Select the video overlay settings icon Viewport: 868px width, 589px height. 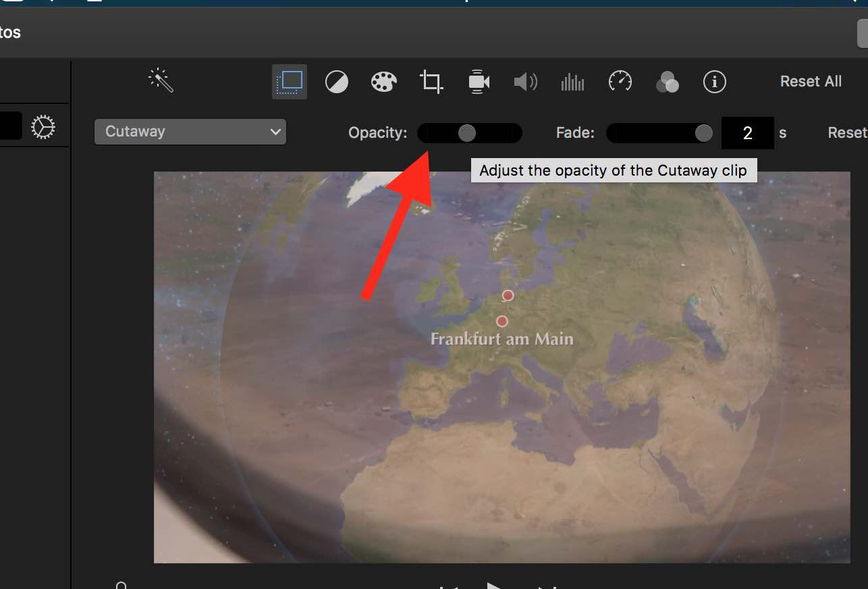290,82
